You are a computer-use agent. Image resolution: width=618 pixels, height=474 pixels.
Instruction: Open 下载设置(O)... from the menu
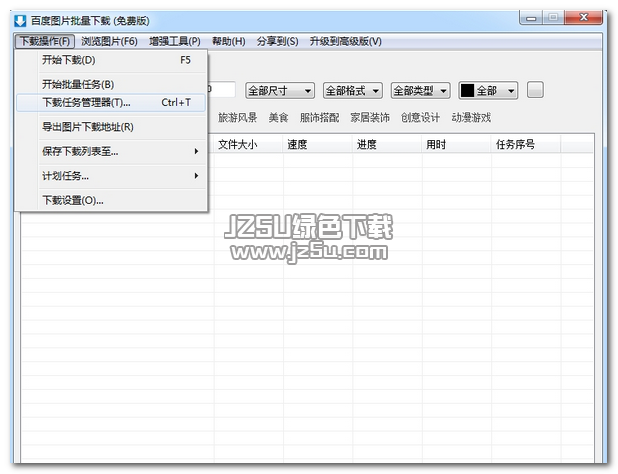[111, 200]
